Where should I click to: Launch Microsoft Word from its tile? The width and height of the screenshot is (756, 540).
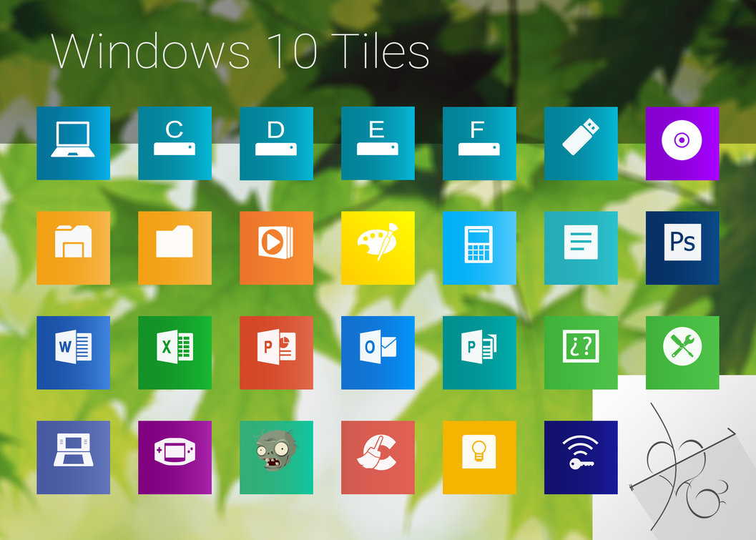pos(73,353)
